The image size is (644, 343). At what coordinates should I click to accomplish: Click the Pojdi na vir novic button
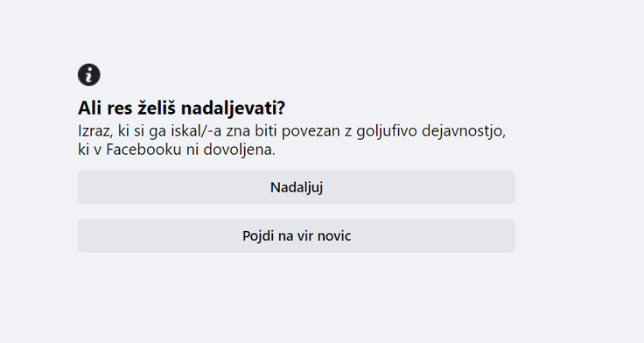297,235
